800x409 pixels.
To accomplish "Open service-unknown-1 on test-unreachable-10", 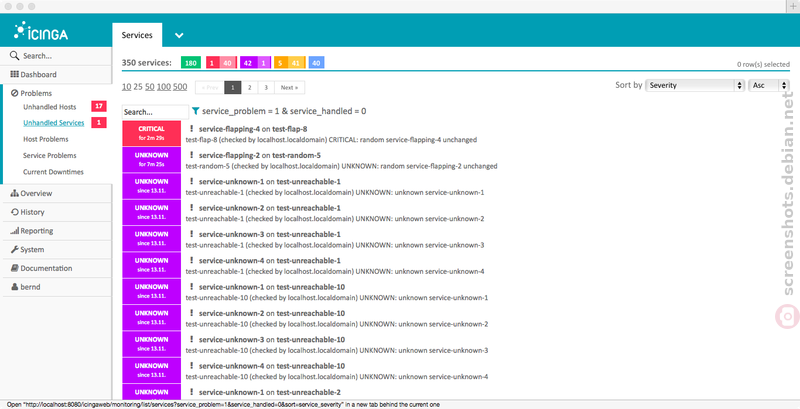I will [x=272, y=287].
